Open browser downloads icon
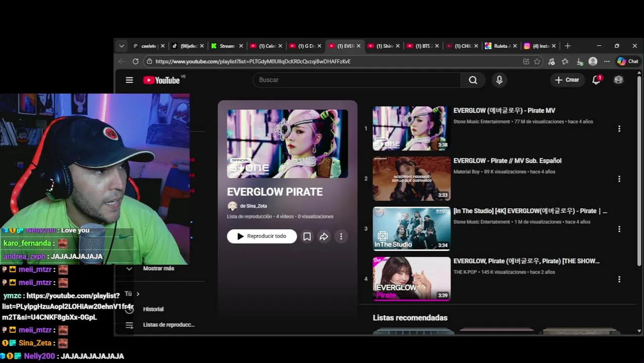This screenshot has height=363, width=644. pos(579,62)
